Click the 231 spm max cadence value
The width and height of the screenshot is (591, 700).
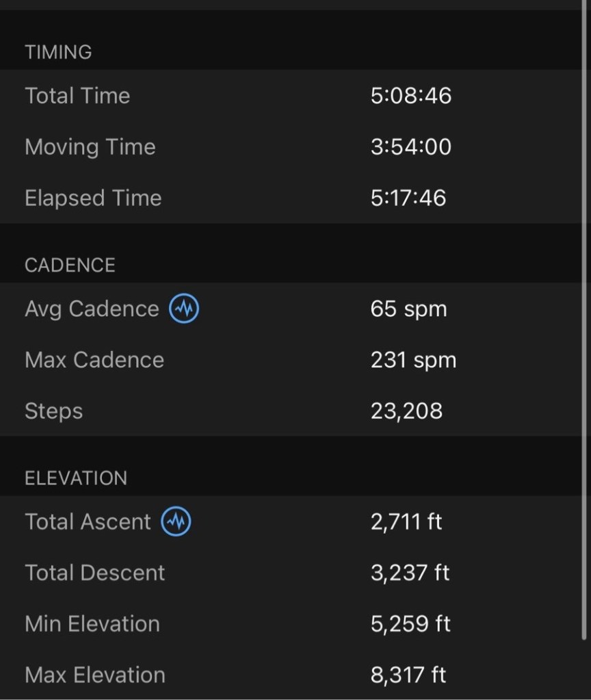(413, 361)
